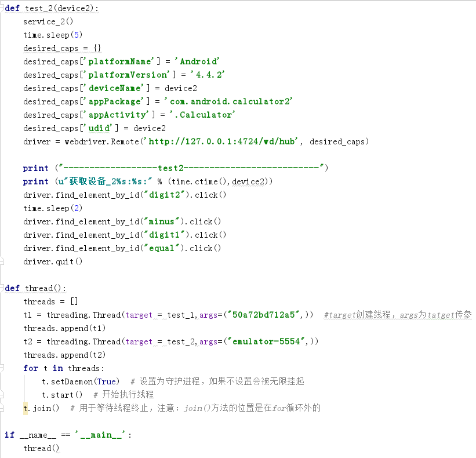This screenshot has width=476, height=458.
Task: Click the "equal" element id string
Action: [x=162, y=248]
